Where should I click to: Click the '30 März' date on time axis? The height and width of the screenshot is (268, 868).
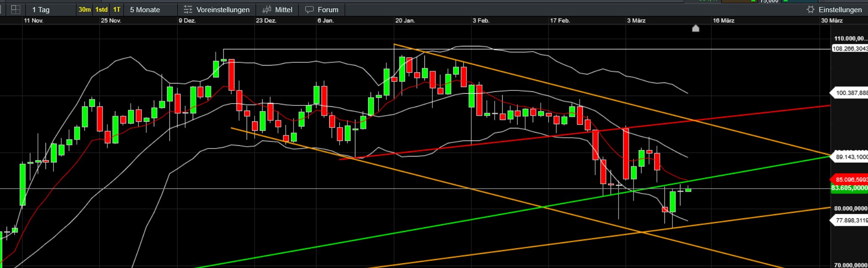coord(832,21)
